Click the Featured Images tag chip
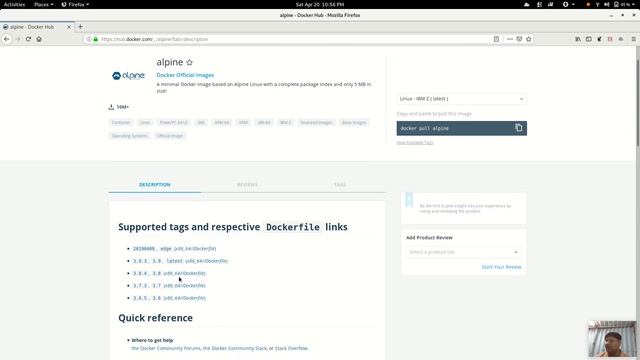This screenshot has width=640, height=360. [x=316, y=122]
